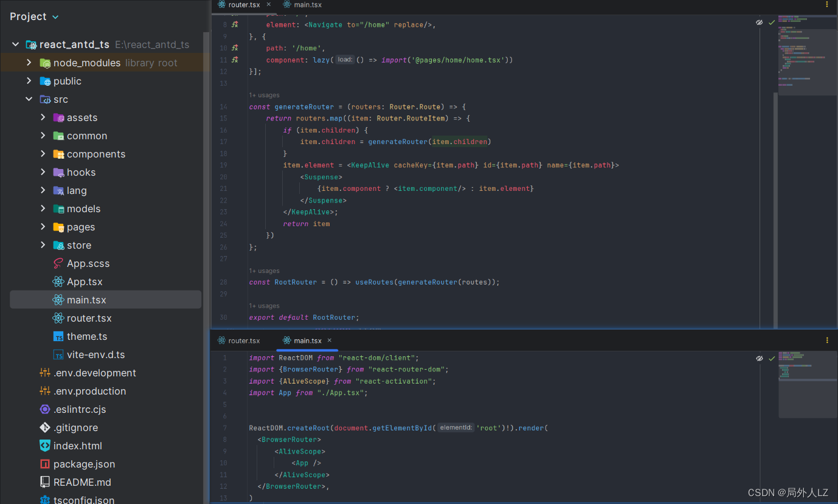The width and height of the screenshot is (838, 504).
Task: Click top editor vertical scrollbar
Action: (775, 210)
